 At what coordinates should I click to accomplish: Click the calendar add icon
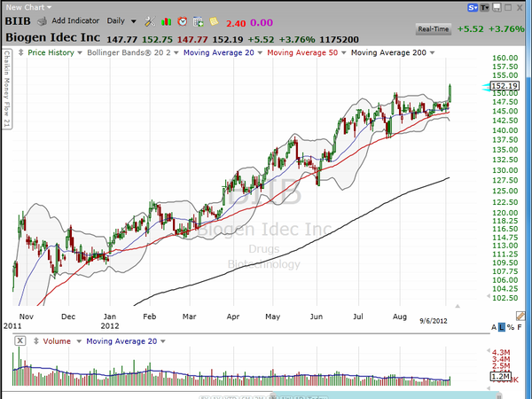198,21
